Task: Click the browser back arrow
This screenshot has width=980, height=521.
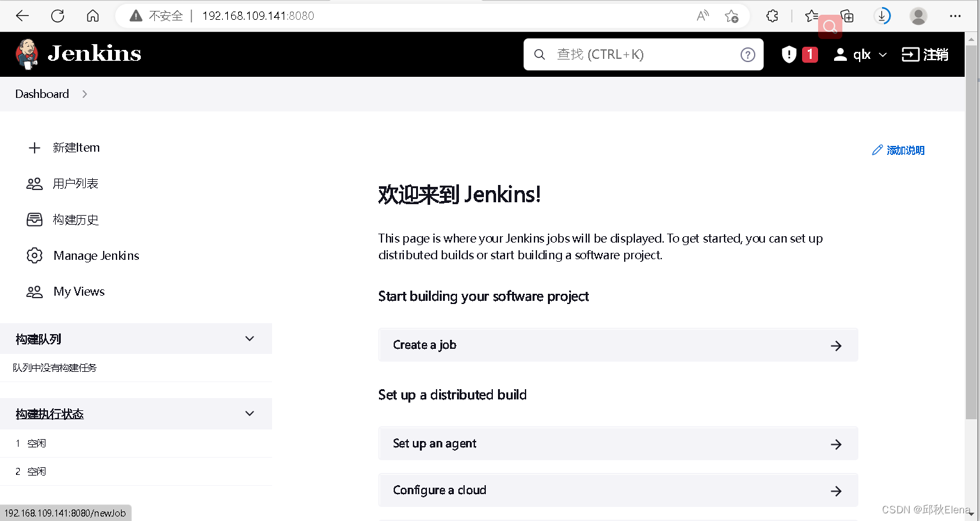Action: (x=22, y=16)
